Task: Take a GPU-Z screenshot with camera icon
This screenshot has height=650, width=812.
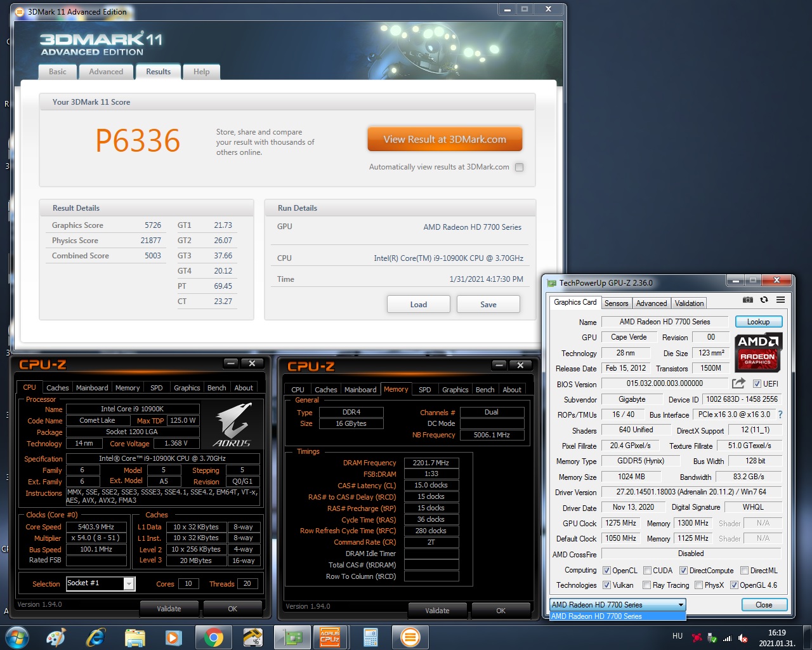Action: (748, 300)
